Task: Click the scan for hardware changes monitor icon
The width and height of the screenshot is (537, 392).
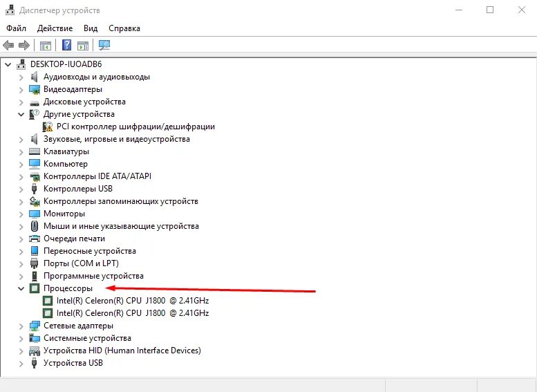Action: point(104,45)
